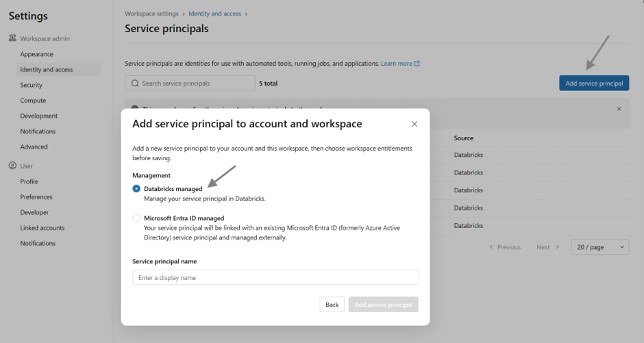Open workspace admin Notifications
The image size is (644, 343).
pos(38,131)
